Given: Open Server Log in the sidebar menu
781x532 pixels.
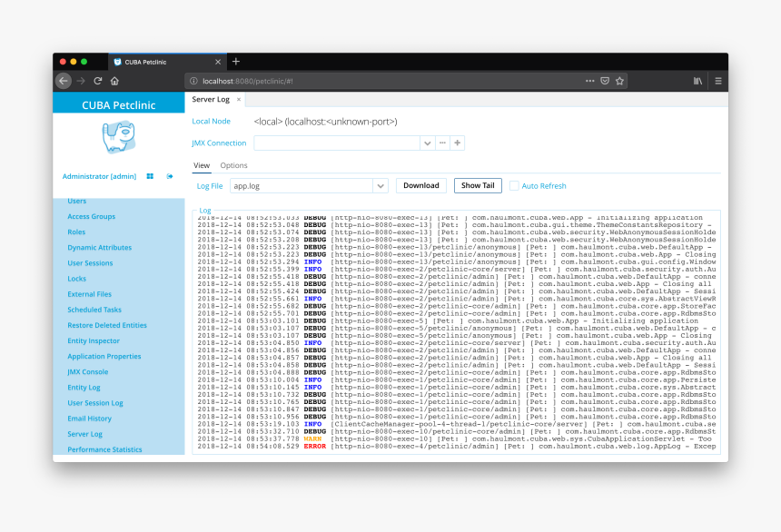Looking at the screenshot, I should [85, 434].
